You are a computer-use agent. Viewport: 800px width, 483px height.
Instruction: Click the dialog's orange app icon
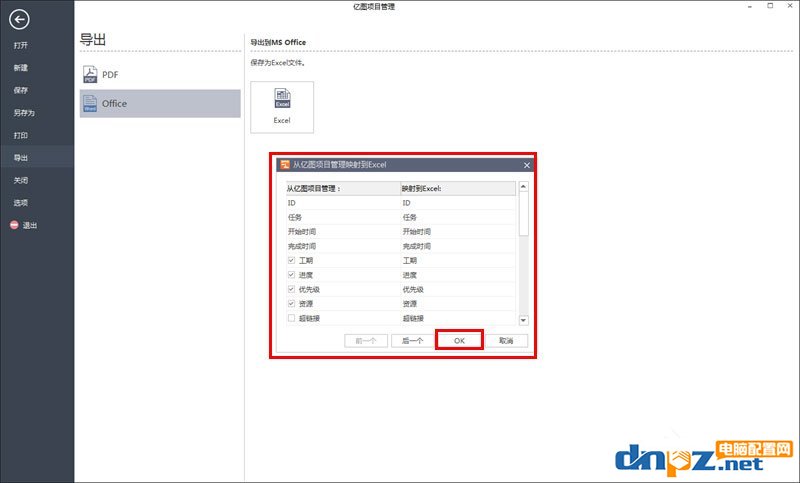[285, 164]
